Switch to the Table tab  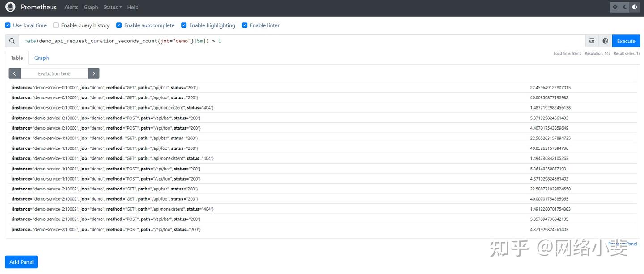(x=17, y=58)
